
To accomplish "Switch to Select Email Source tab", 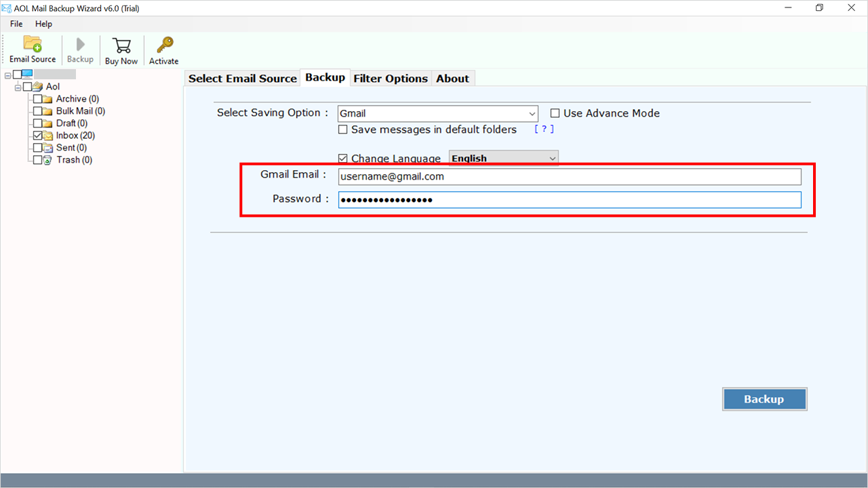I will (x=243, y=79).
